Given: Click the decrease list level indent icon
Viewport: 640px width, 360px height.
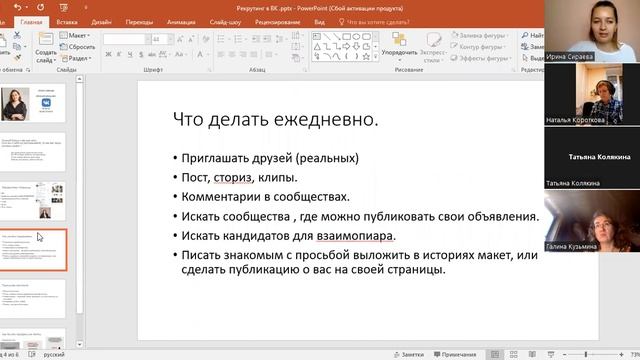Looking at the screenshot, I should point(256,40).
